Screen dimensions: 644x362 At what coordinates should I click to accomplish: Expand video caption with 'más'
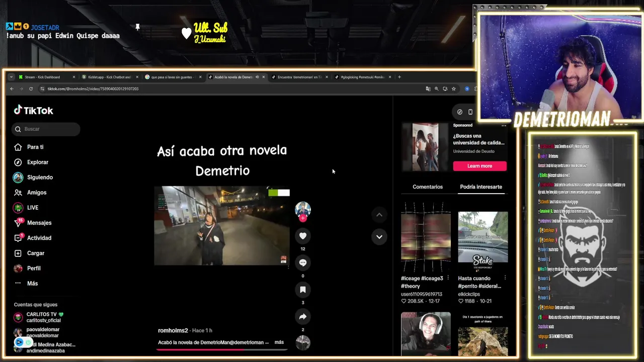279,342
